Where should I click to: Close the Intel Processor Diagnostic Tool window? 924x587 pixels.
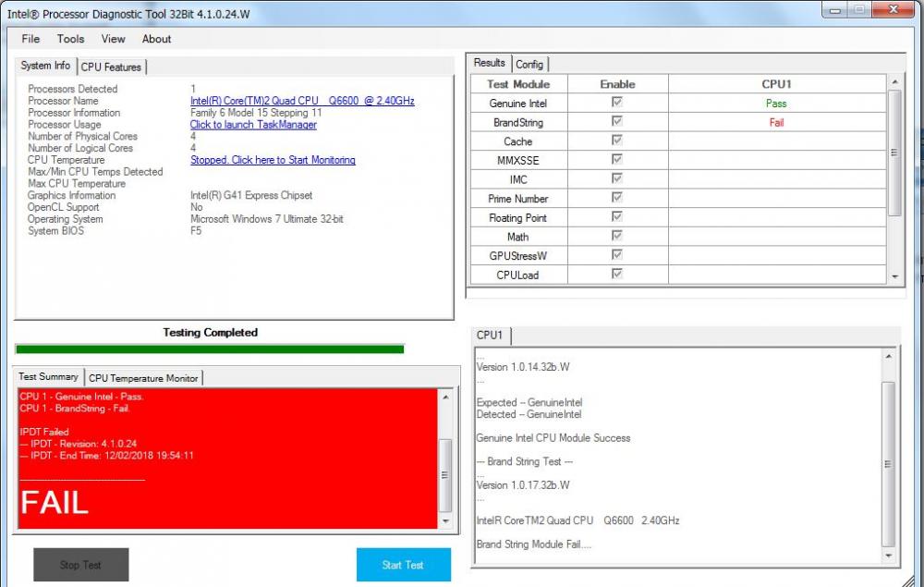[x=894, y=9]
